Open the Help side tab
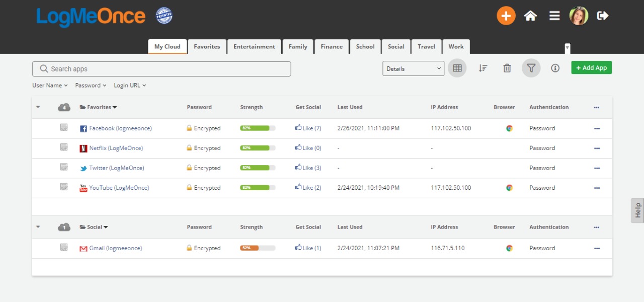 pyautogui.click(x=637, y=210)
